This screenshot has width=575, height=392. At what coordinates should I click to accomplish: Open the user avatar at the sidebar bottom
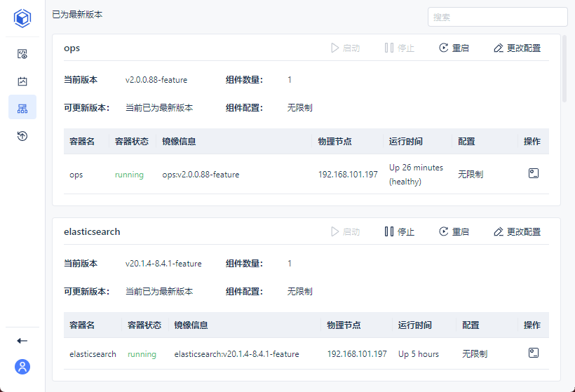pos(22,366)
